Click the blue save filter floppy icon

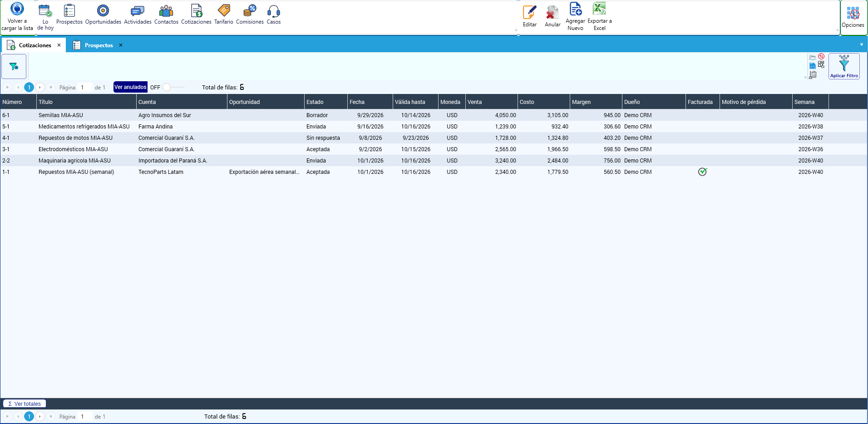point(813,66)
